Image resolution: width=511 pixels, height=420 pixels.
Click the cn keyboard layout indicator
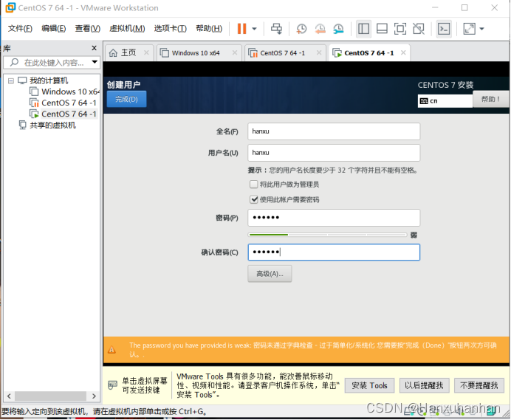445,101
